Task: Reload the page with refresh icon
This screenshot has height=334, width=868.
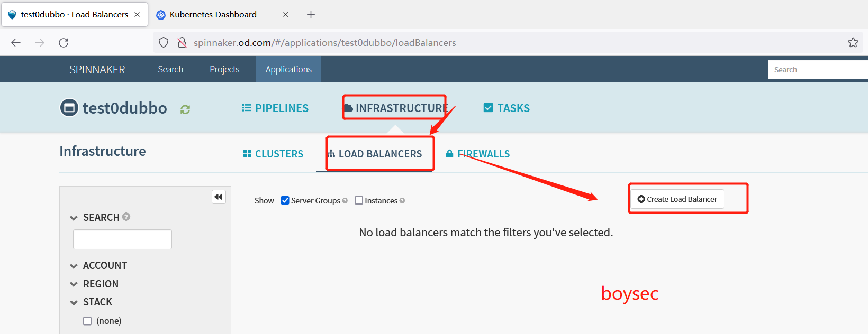Action: 64,43
